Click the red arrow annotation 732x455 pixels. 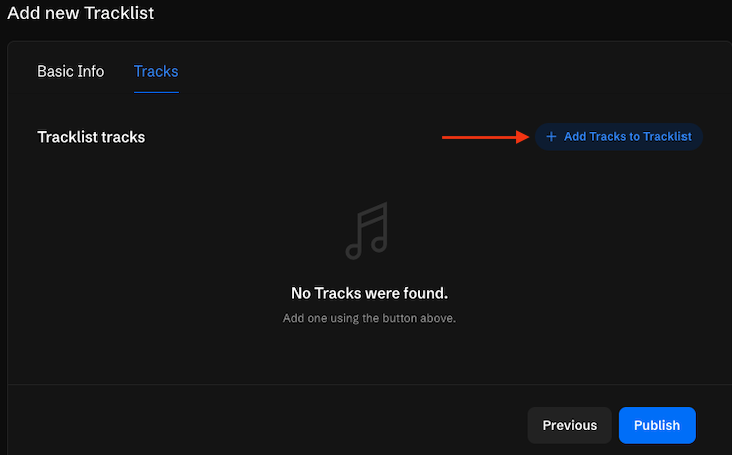(485, 137)
